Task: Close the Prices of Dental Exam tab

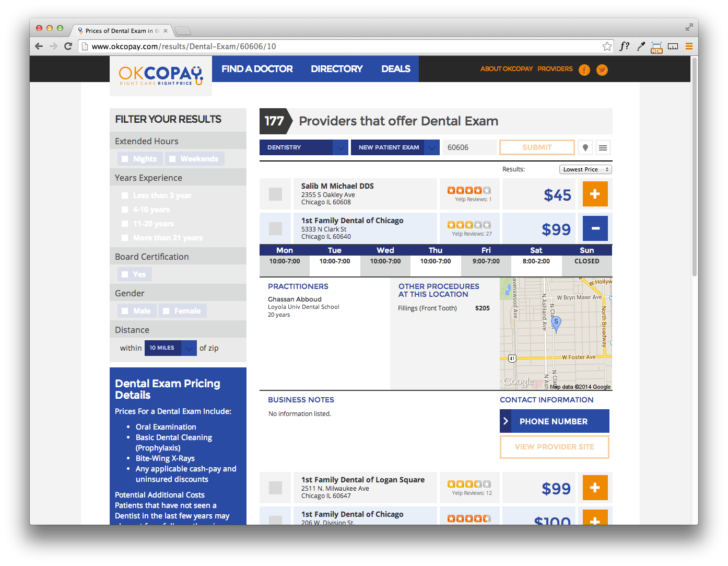Action: pos(166,31)
